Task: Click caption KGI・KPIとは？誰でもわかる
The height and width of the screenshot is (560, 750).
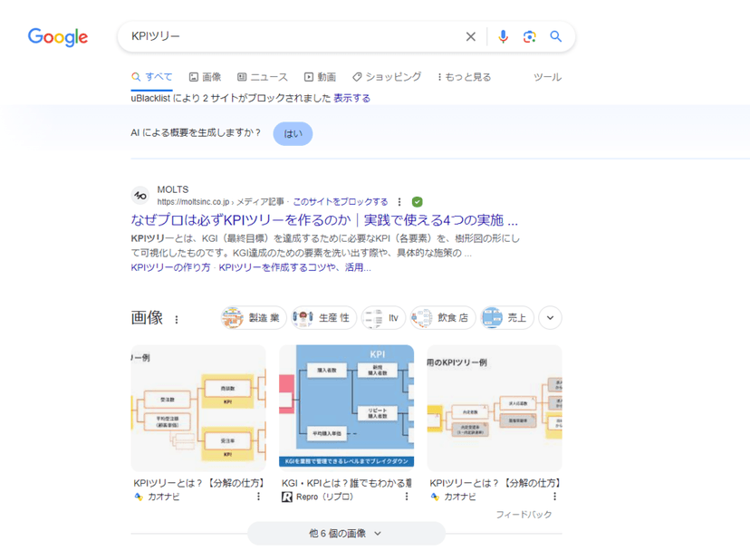Action: tap(346, 483)
